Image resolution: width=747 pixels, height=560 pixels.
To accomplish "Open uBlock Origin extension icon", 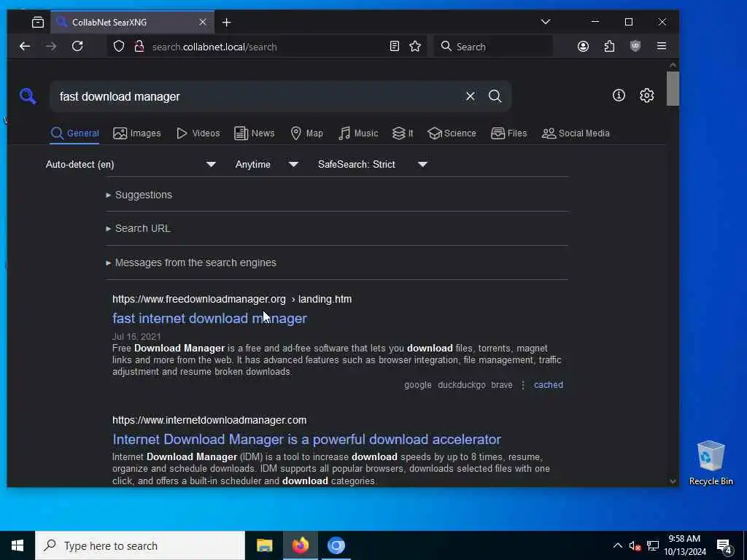I will (635, 46).
